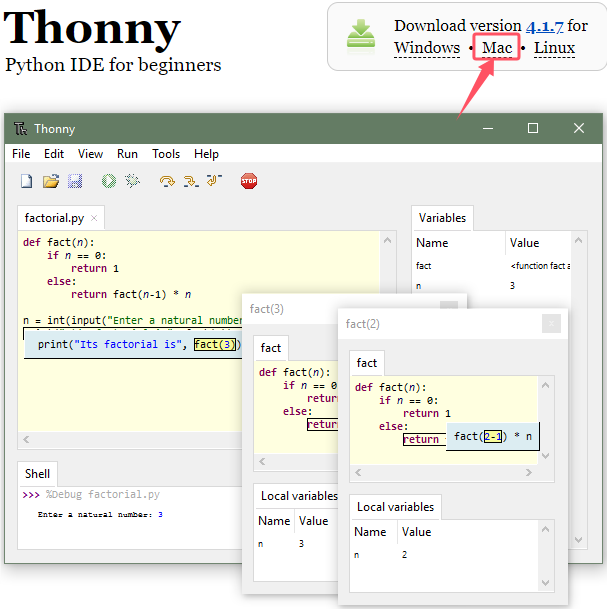Open the Help menu

pyautogui.click(x=206, y=154)
